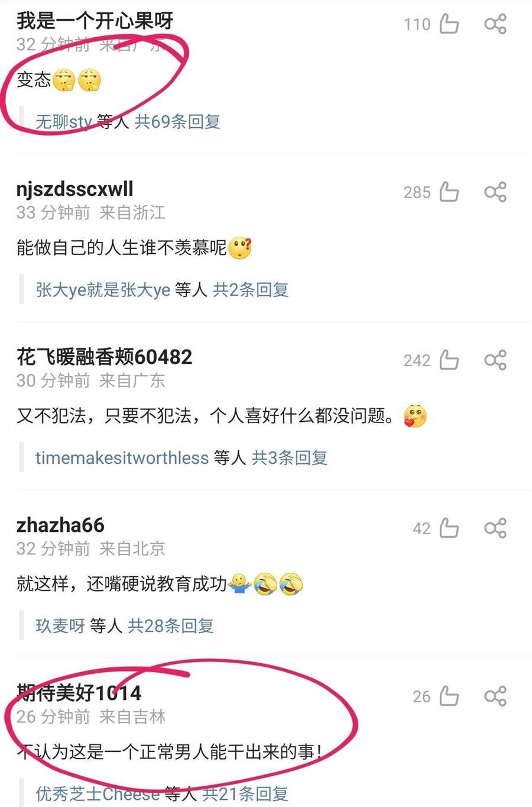Open replier 玖麦呀's profile

[x=60, y=626]
